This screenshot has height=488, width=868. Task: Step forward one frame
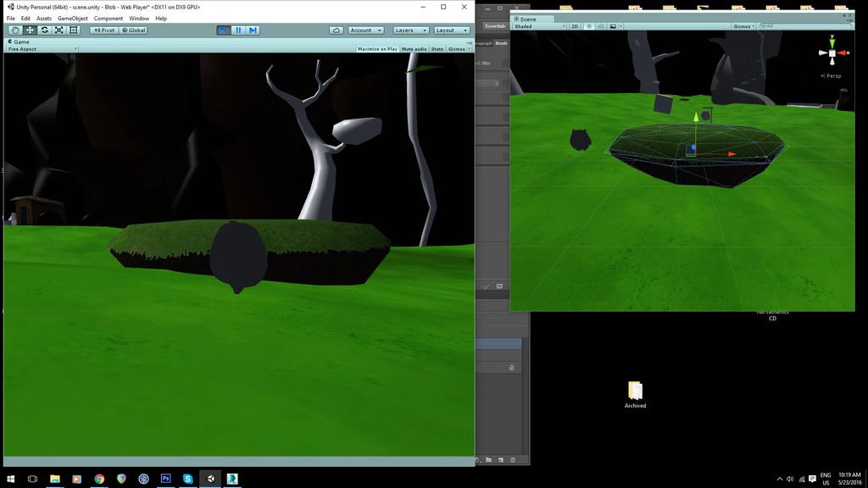253,30
